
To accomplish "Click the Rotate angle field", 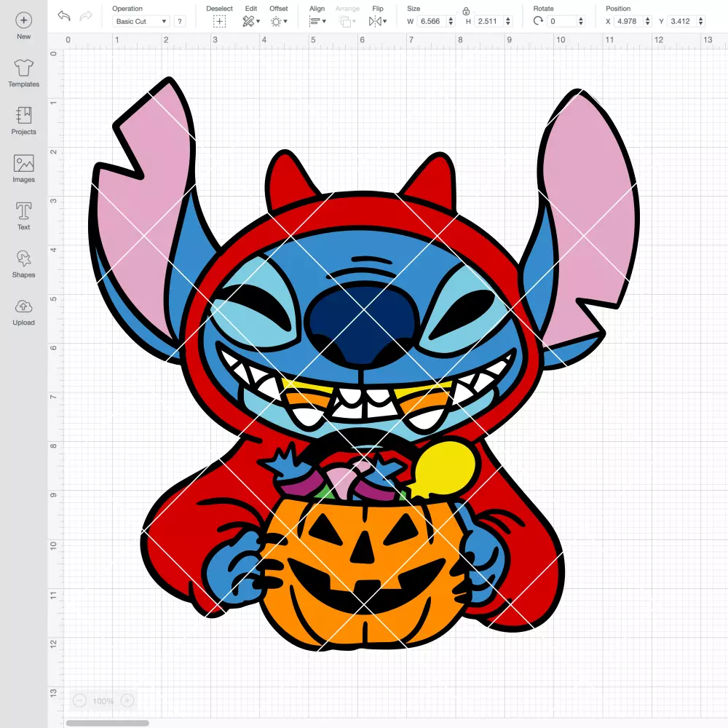I will tap(562, 21).
